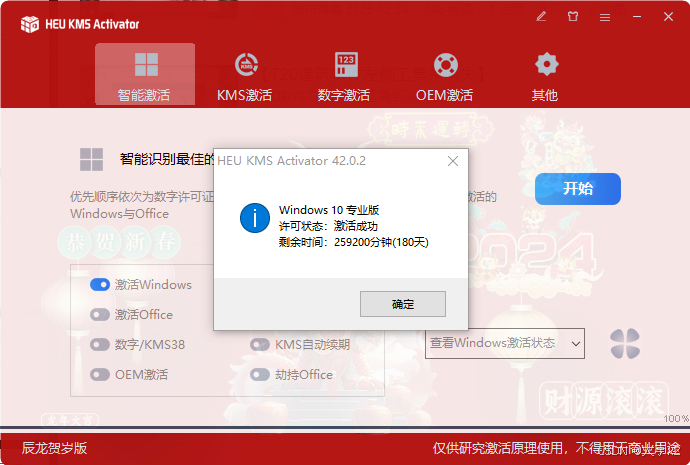Screen dimensions: 690x465
Task: Close the HEU KMS Activator 42.0.2 dialog
Action: pos(453,161)
